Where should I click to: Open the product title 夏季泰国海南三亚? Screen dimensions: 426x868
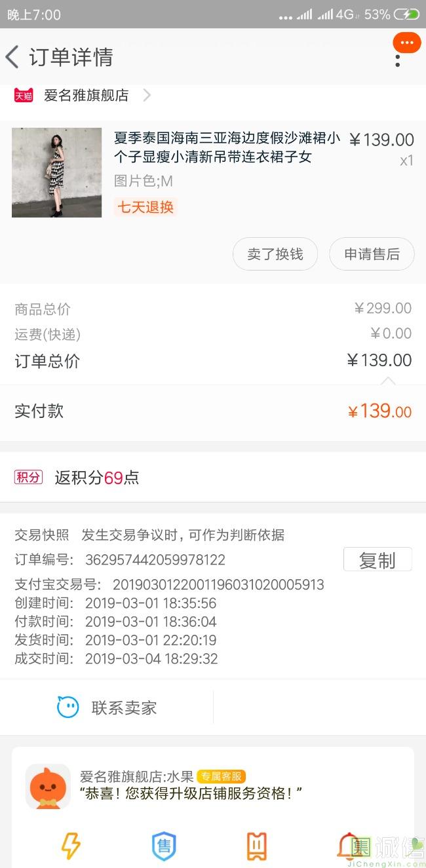[227, 147]
